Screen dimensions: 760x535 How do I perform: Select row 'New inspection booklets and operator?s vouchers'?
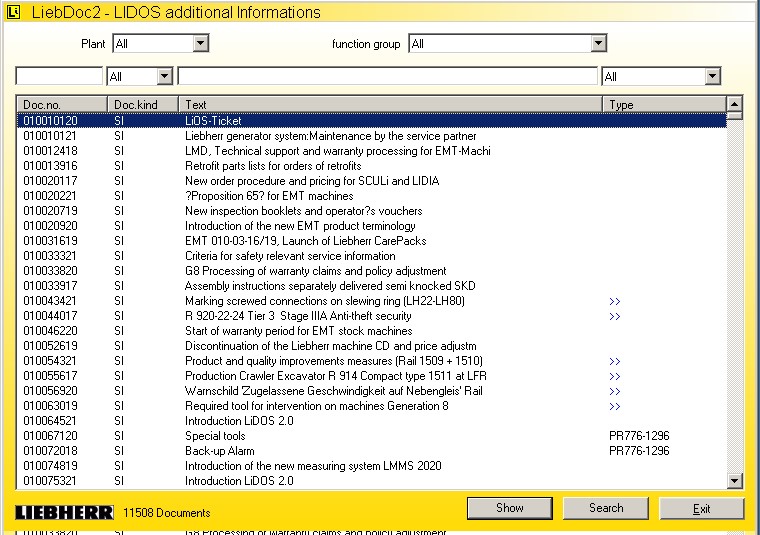click(x=372, y=211)
